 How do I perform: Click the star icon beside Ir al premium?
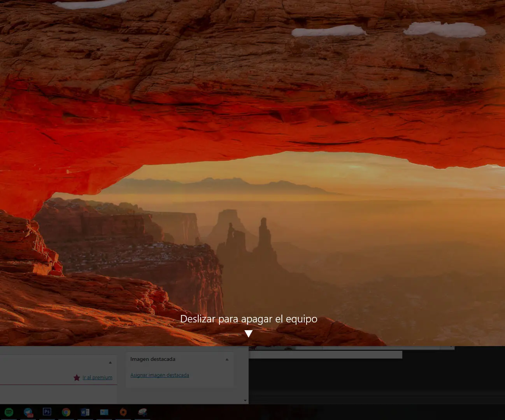[77, 377]
